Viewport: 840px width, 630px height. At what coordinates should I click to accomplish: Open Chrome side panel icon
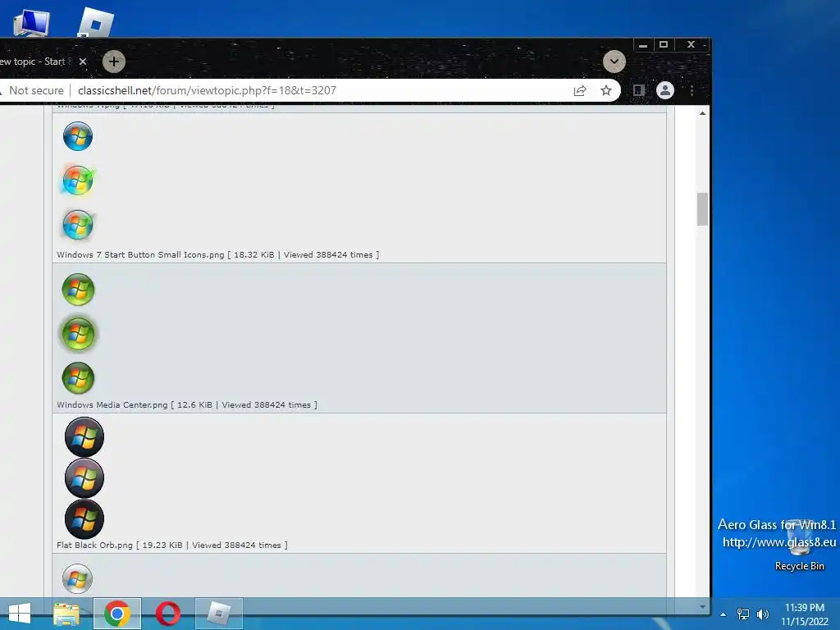tap(638, 90)
